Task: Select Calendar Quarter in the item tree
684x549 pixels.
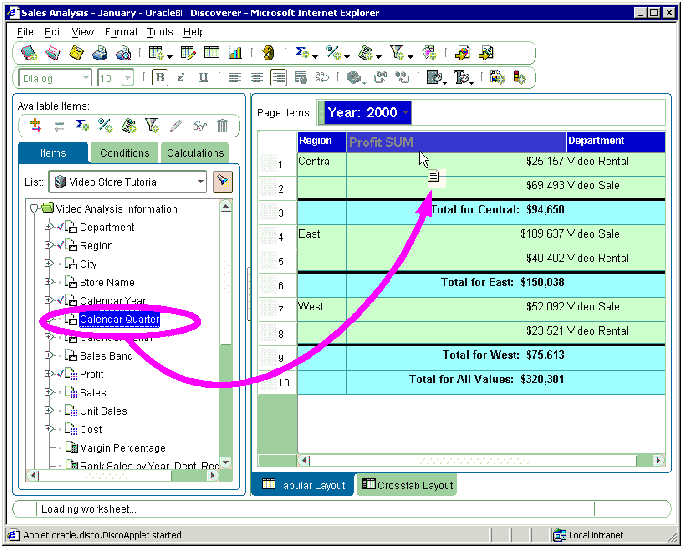Action: click(x=120, y=319)
